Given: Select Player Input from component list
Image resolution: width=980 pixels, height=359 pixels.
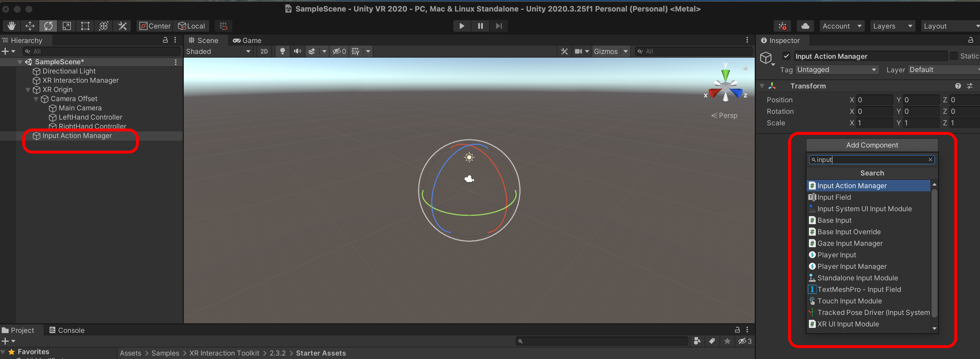Looking at the screenshot, I should 836,255.
